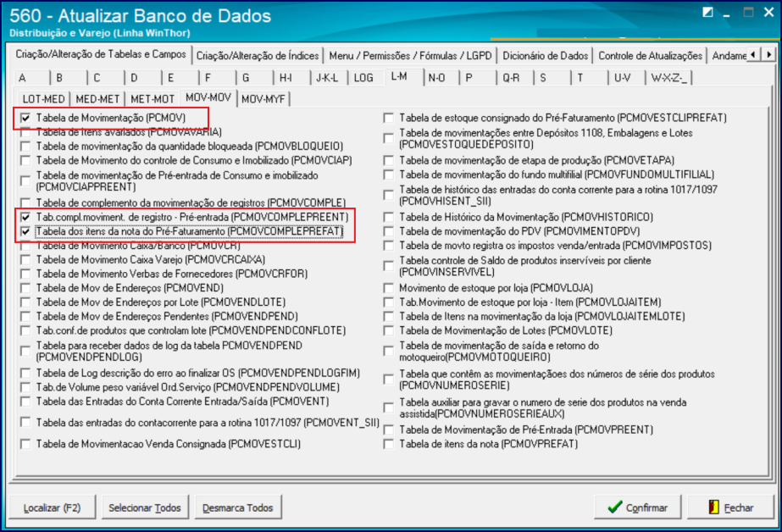This screenshot has width=782, height=532.
Task: Enable the PCMOVESTCLI Venda Consignada checkbox
Action: [25, 444]
